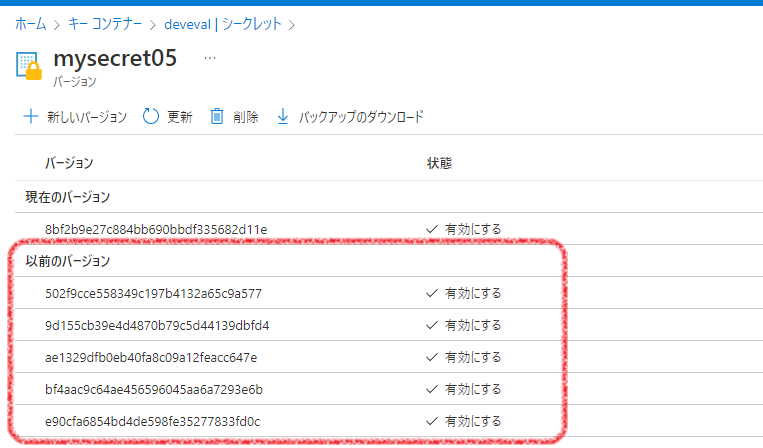Click バックアップのダウンロード toolbar button

coord(361,117)
